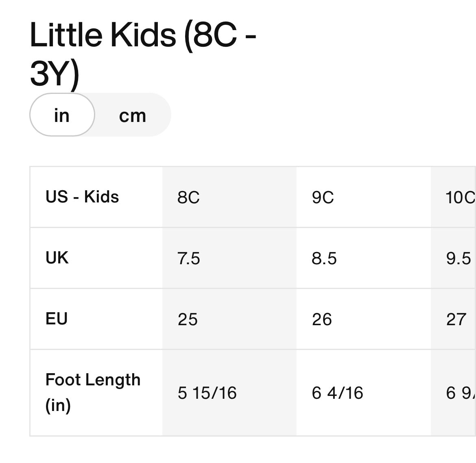Viewport: 476px width, 463px height.
Task: Select UK size 7.5 cell
Action: pos(189,259)
